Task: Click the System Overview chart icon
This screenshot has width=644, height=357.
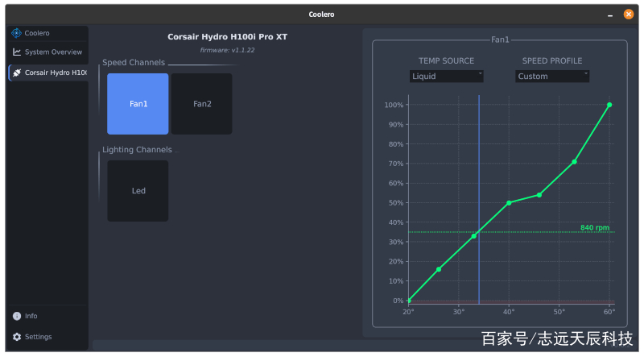Action: (x=16, y=52)
